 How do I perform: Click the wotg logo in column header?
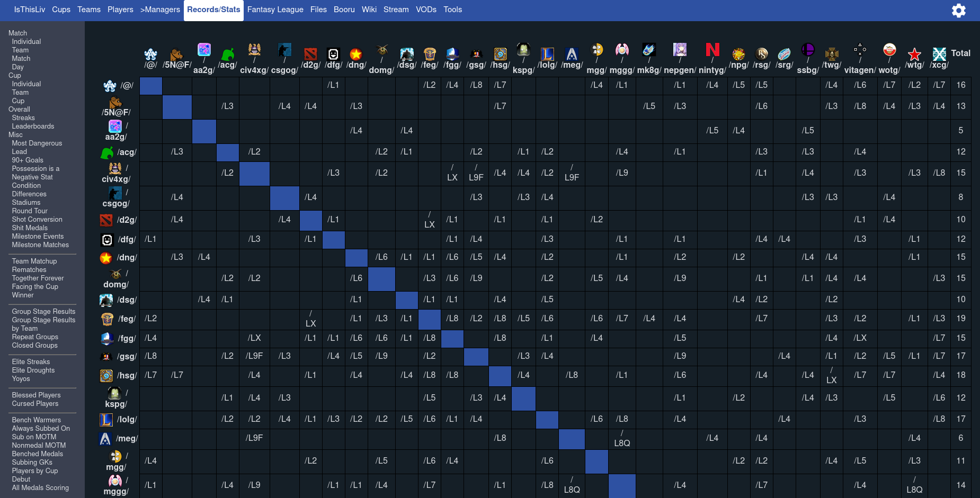click(x=889, y=49)
